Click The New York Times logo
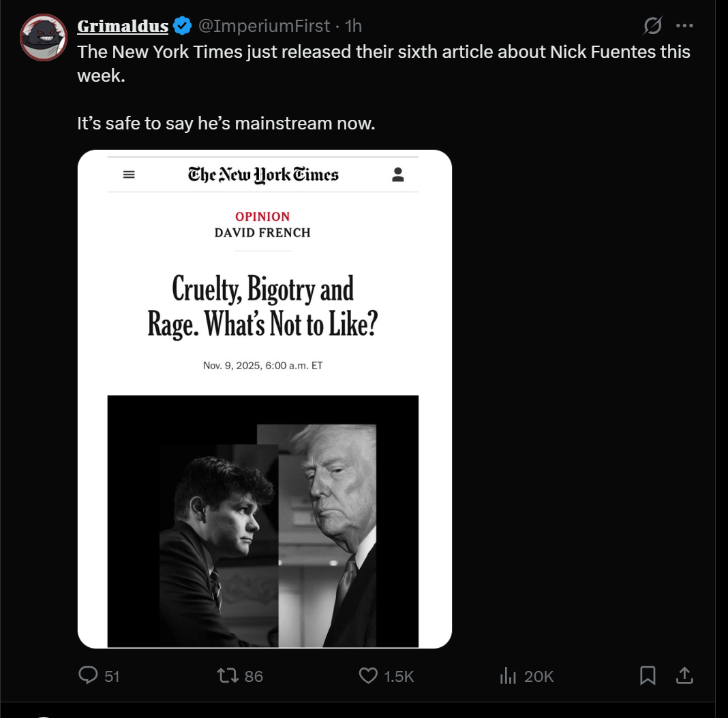This screenshot has height=718, width=728. [x=263, y=174]
